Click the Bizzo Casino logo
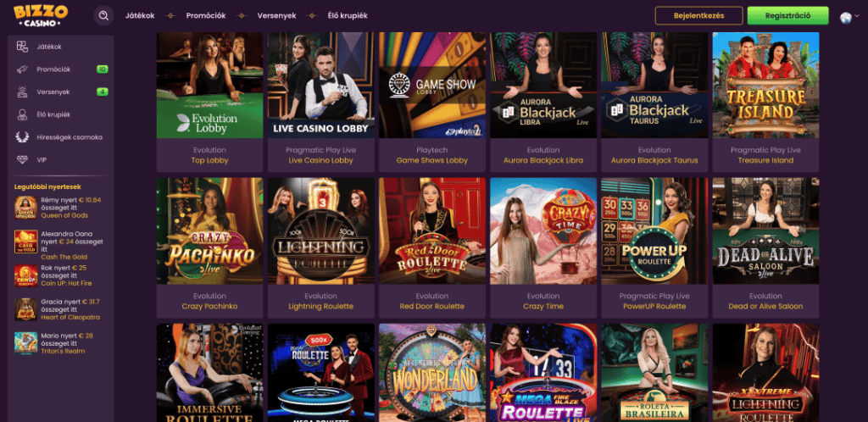Viewport: 868px width, 422px height. pos(41,15)
